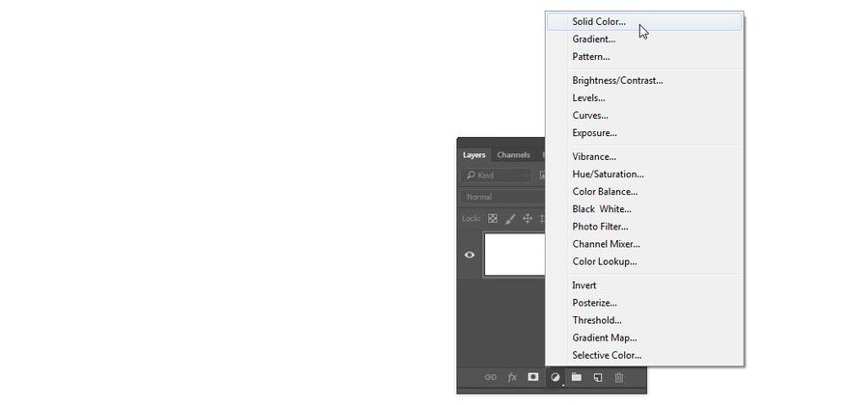Choose Solid Color from the menu
The height and width of the screenshot is (405, 868).
pos(598,21)
